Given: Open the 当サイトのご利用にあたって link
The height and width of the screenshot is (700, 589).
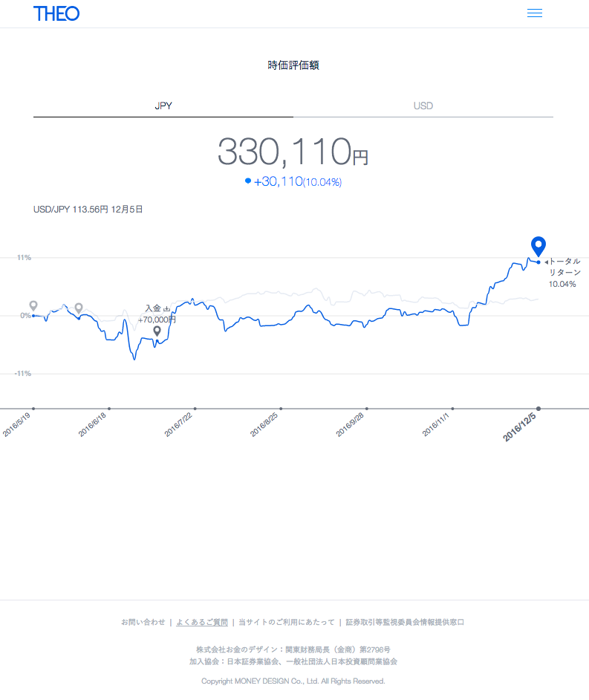Looking at the screenshot, I should click(x=287, y=622).
